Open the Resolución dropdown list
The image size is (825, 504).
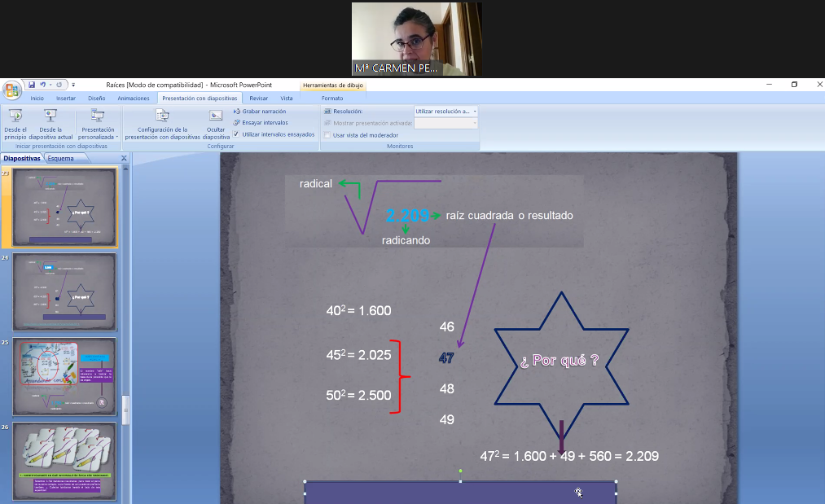click(x=445, y=112)
